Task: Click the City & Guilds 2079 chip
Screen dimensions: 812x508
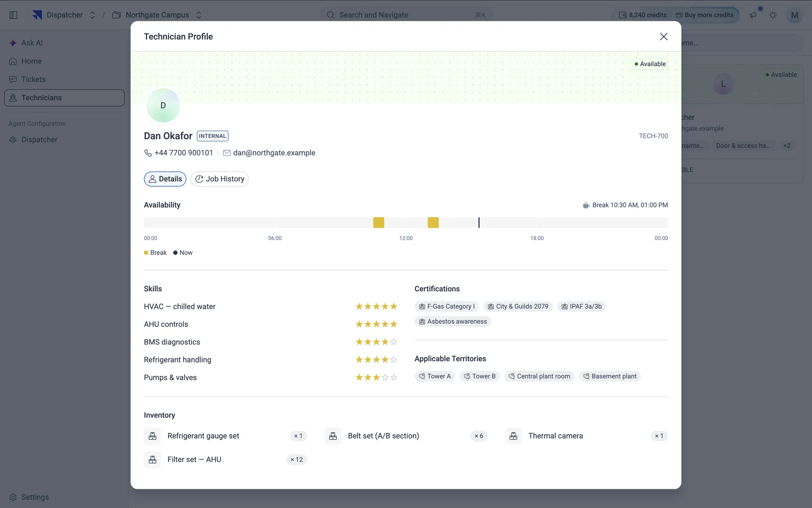Action: click(518, 306)
